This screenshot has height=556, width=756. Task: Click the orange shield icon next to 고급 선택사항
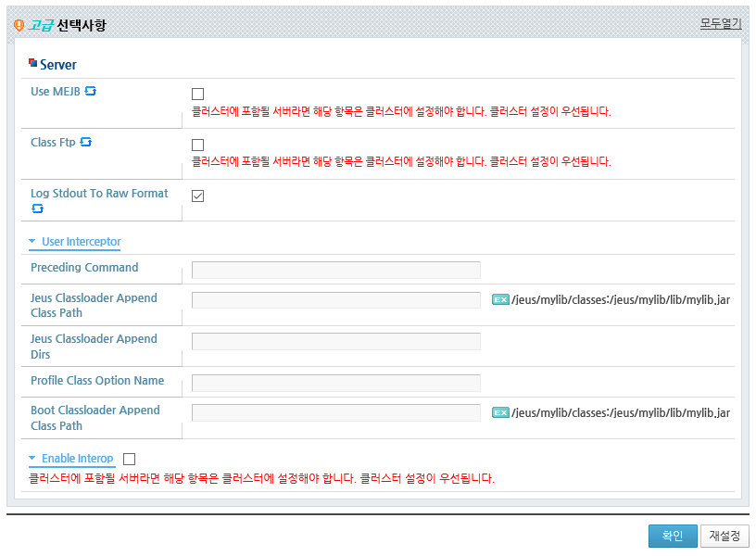click(x=19, y=25)
